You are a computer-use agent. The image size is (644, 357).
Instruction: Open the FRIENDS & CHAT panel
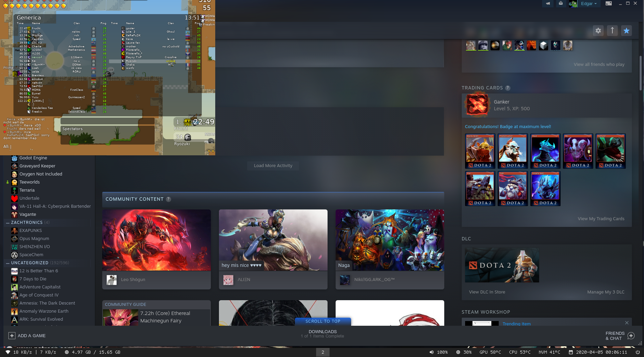tap(620, 336)
